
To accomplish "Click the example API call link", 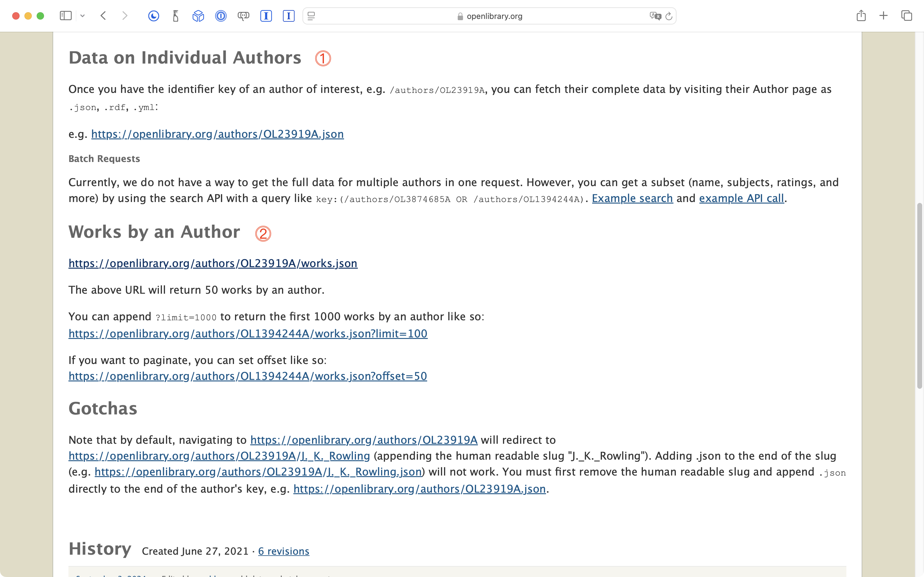I will (741, 198).
